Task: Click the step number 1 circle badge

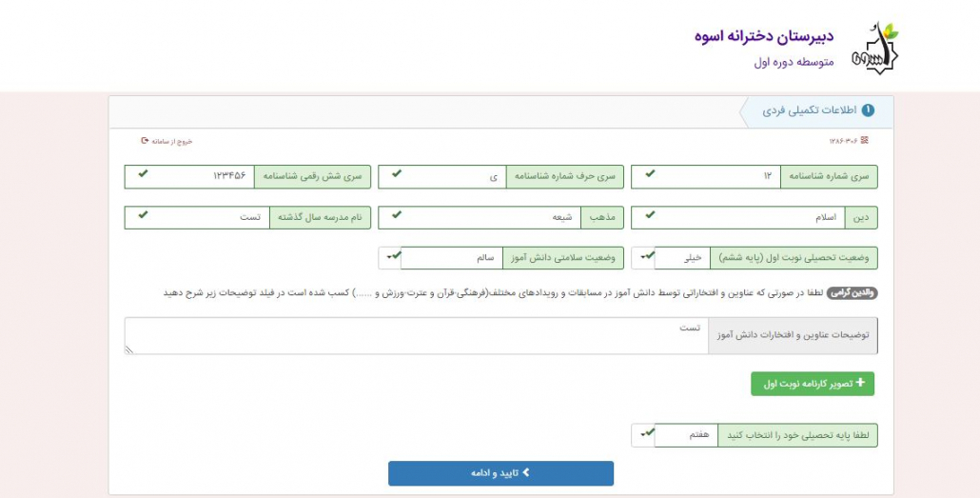Action: pos(868,110)
